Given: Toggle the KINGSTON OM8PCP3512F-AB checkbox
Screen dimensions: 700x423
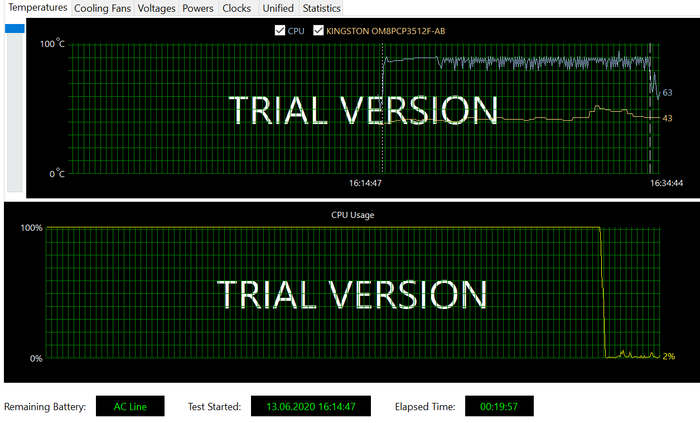Looking at the screenshot, I should [318, 31].
